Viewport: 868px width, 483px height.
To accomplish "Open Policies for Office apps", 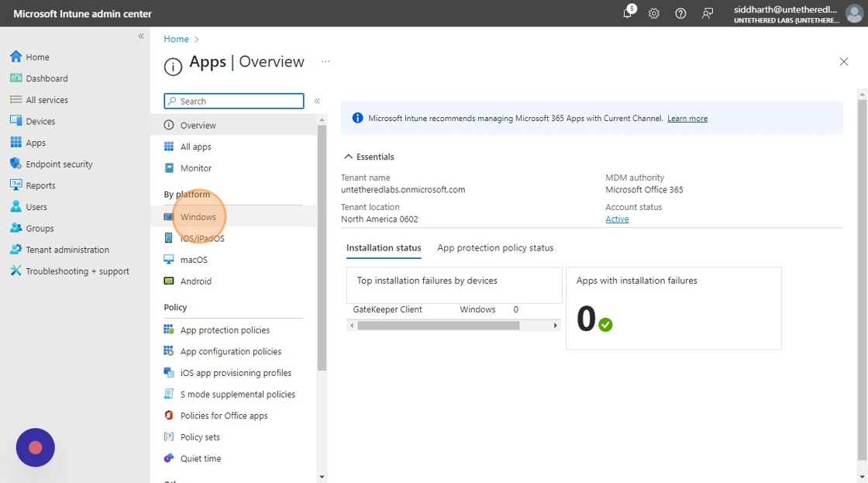I will point(223,416).
